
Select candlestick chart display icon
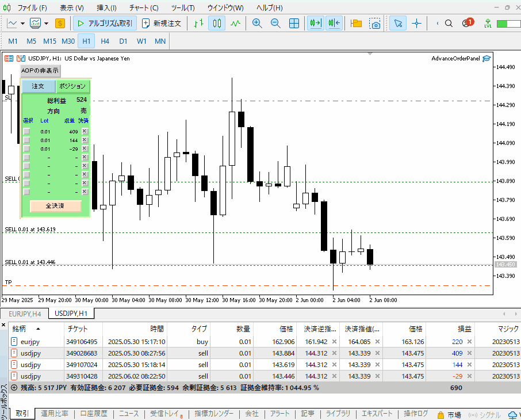click(x=217, y=23)
